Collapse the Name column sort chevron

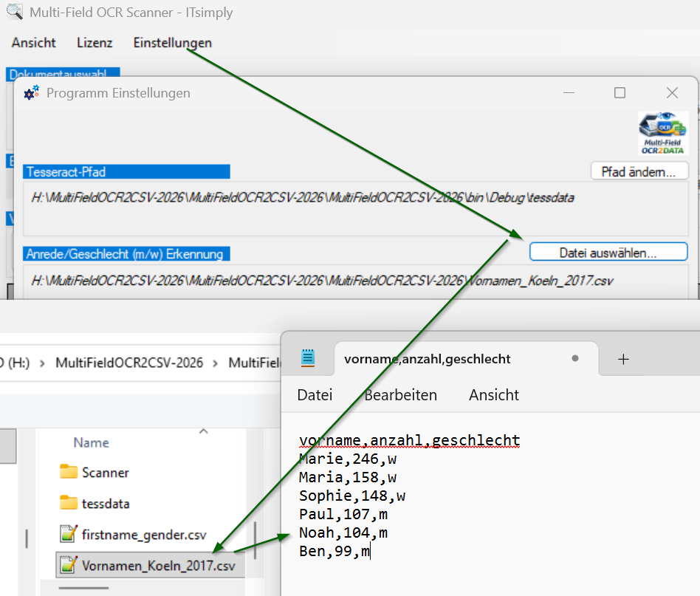(x=204, y=431)
